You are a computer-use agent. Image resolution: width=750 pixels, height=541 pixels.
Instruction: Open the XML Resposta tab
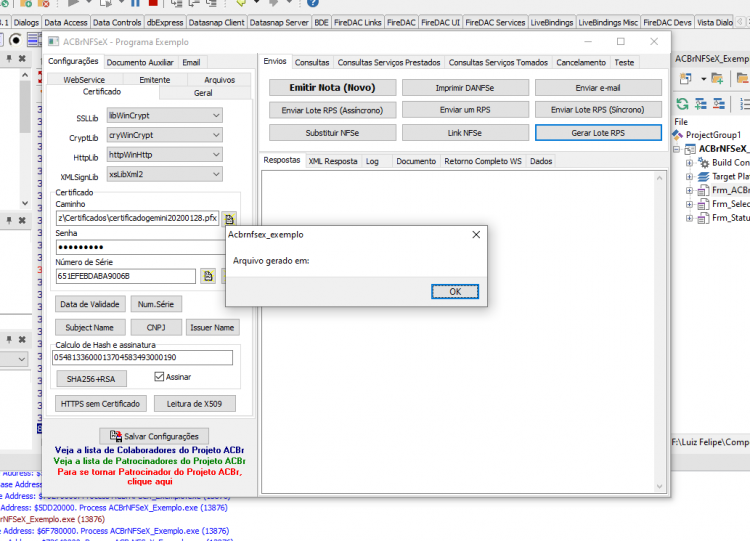coord(333,161)
